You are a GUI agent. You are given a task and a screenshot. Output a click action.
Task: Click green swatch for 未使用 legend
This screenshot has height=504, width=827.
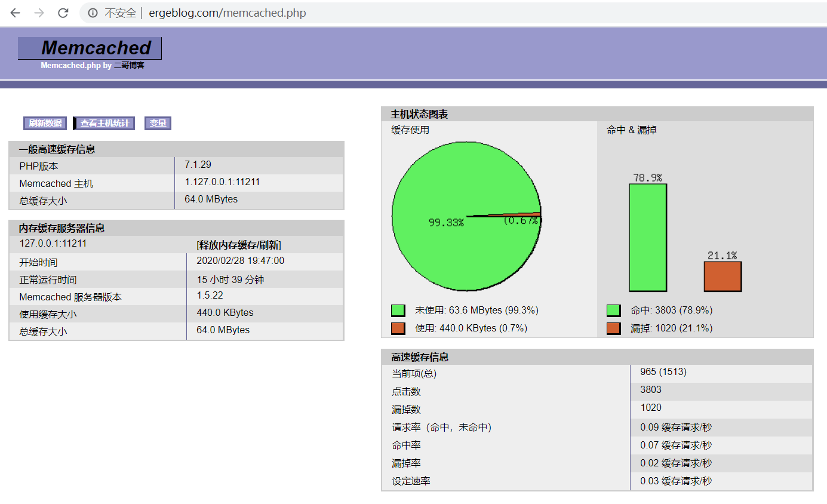[x=398, y=311]
